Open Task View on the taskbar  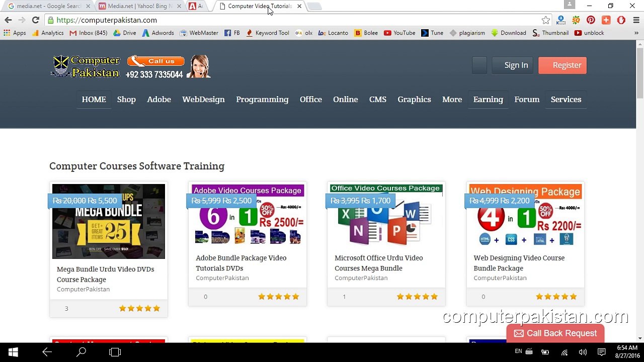tap(115, 352)
